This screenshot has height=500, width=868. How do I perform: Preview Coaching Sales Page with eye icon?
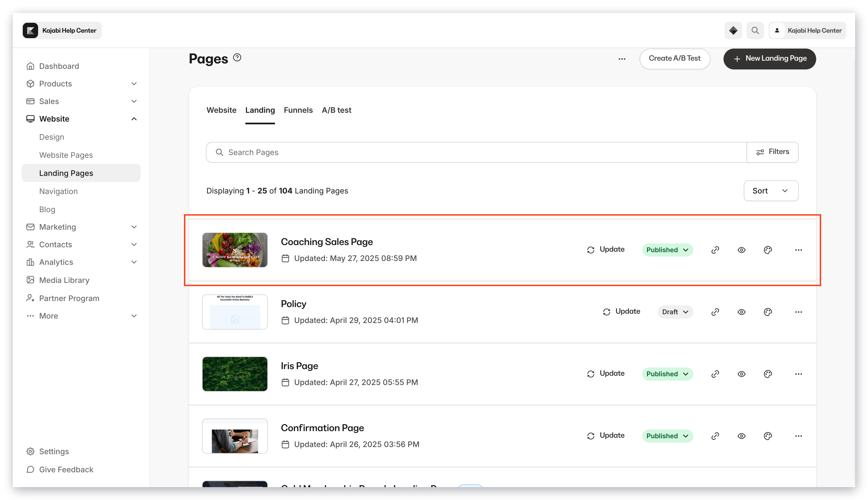(x=741, y=250)
